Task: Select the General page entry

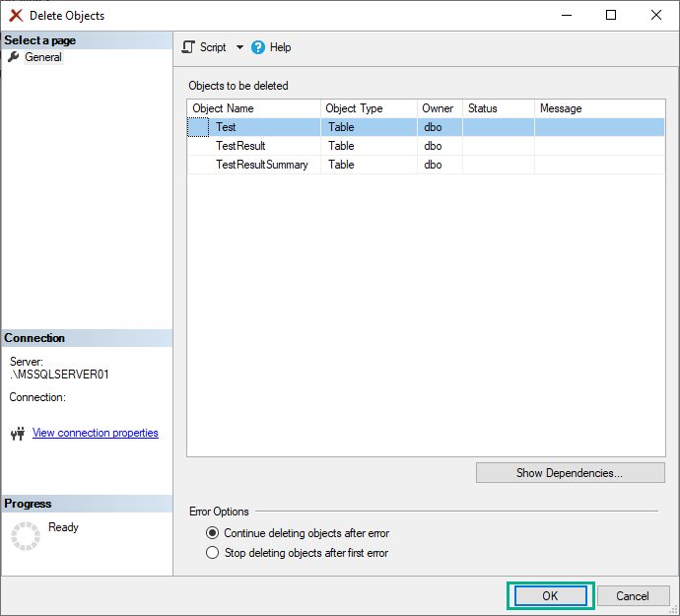Action: click(43, 57)
